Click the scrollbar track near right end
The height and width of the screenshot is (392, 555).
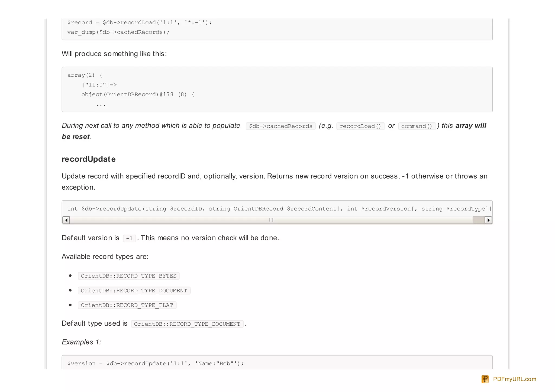coord(479,220)
